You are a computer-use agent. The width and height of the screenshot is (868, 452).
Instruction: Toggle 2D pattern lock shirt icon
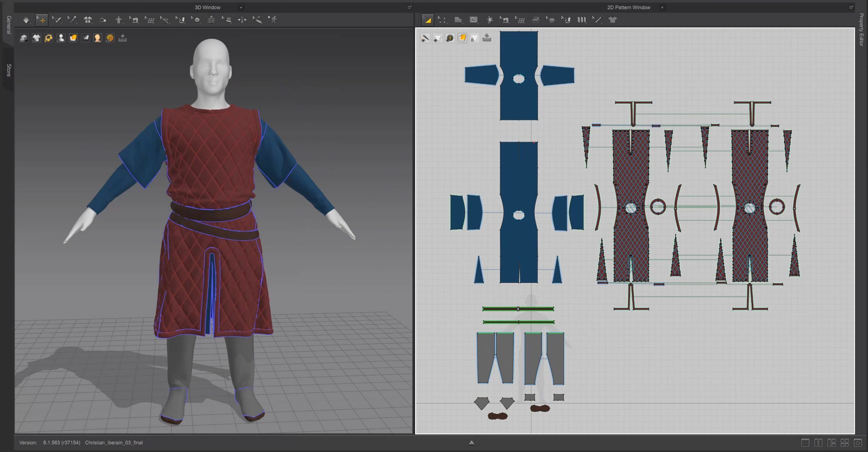(x=474, y=38)
